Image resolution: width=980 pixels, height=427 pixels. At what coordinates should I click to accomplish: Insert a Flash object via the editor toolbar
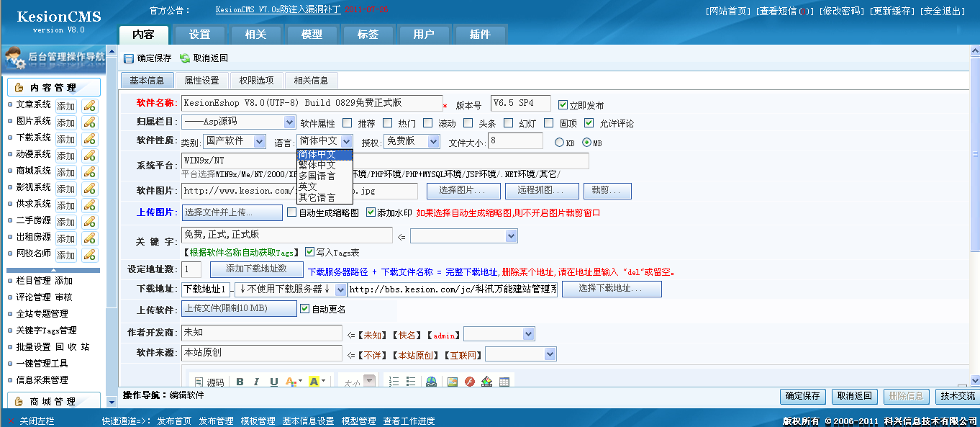click(470, 382)
